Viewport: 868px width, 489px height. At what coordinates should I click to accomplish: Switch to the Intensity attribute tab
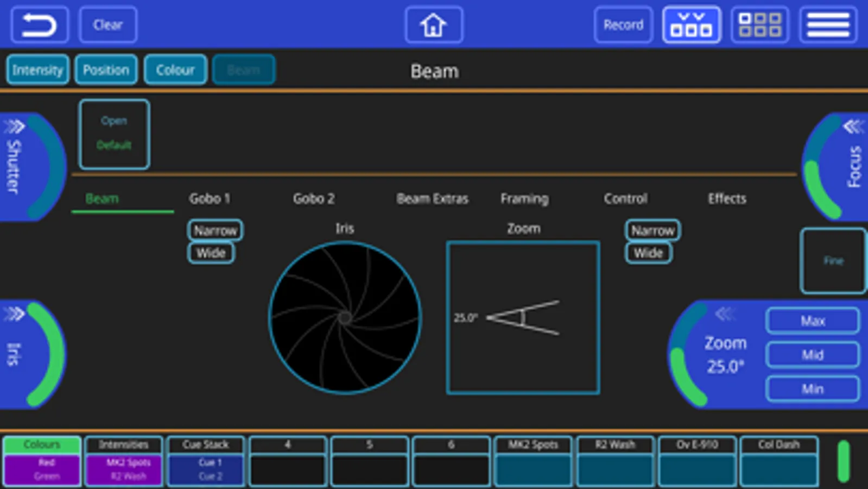(x=38, y=70)
